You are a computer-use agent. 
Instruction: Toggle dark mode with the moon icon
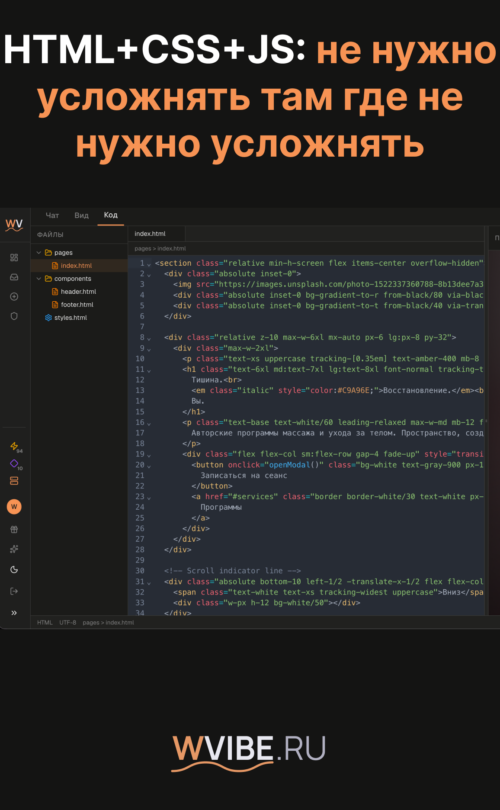coord(14,569)
